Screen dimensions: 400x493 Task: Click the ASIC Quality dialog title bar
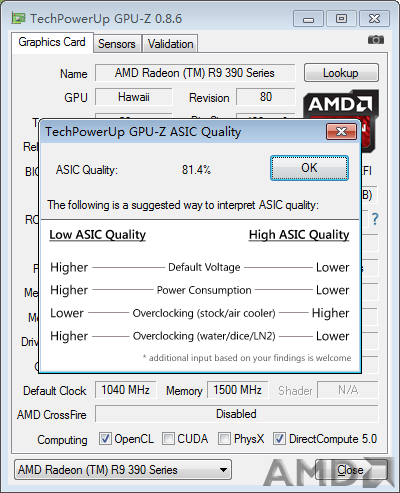[x=183, y=132]
